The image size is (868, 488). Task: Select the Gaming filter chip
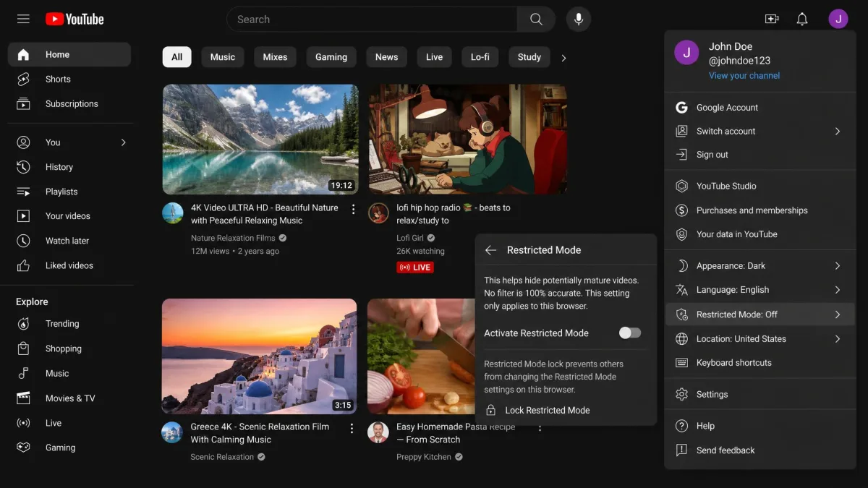[331, 57]
